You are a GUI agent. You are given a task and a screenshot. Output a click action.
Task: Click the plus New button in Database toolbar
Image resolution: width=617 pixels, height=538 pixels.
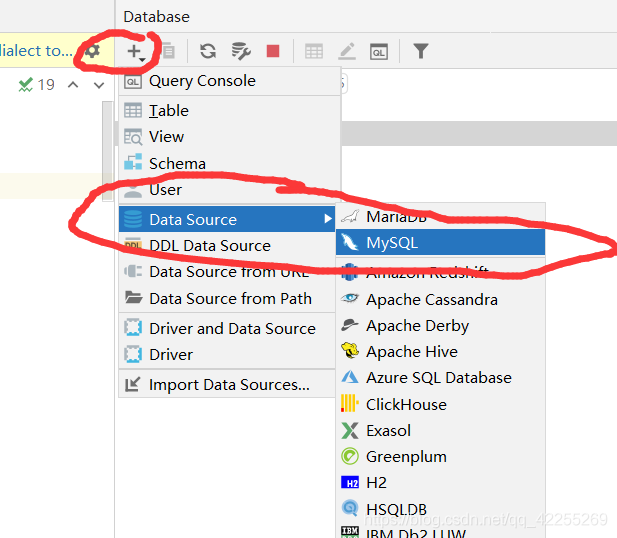click(x=136, y=52)
